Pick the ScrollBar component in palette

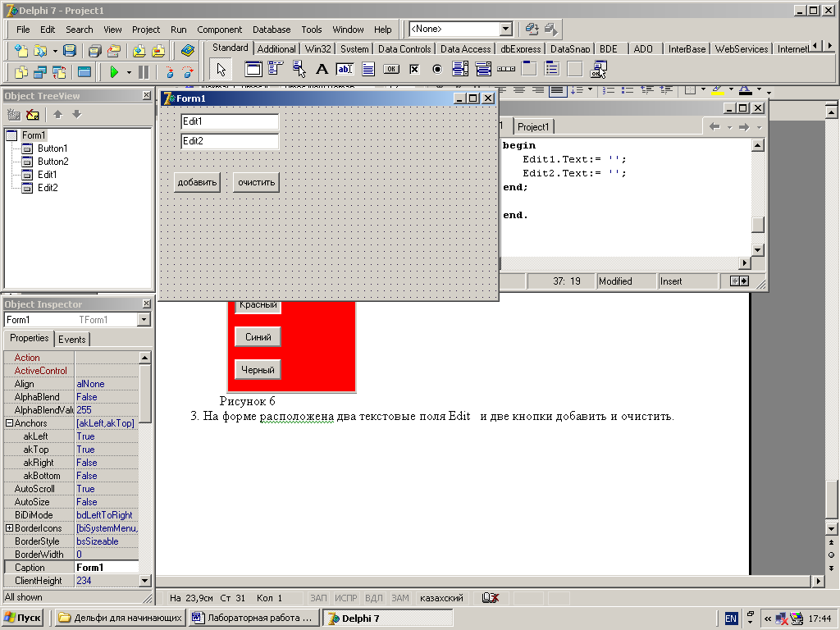coord(506,69)
